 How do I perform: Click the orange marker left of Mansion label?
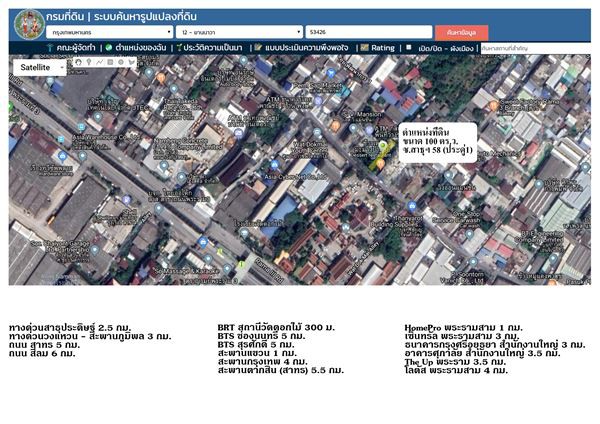[x=335, y=125]
